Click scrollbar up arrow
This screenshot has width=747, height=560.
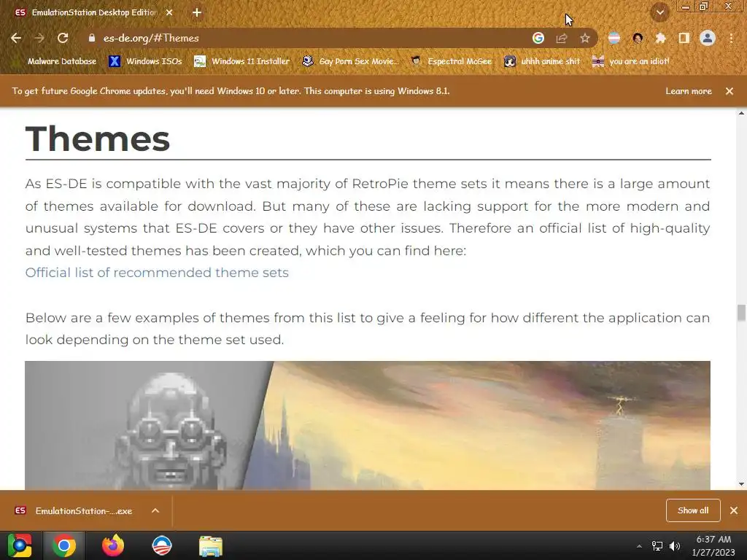[741, 113]
